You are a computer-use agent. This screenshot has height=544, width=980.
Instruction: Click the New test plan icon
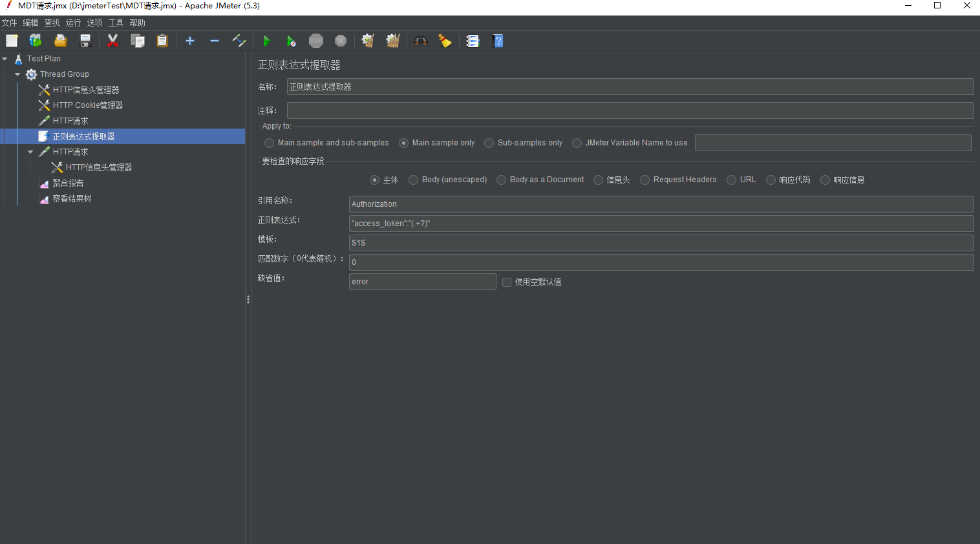tap(12, 41)
